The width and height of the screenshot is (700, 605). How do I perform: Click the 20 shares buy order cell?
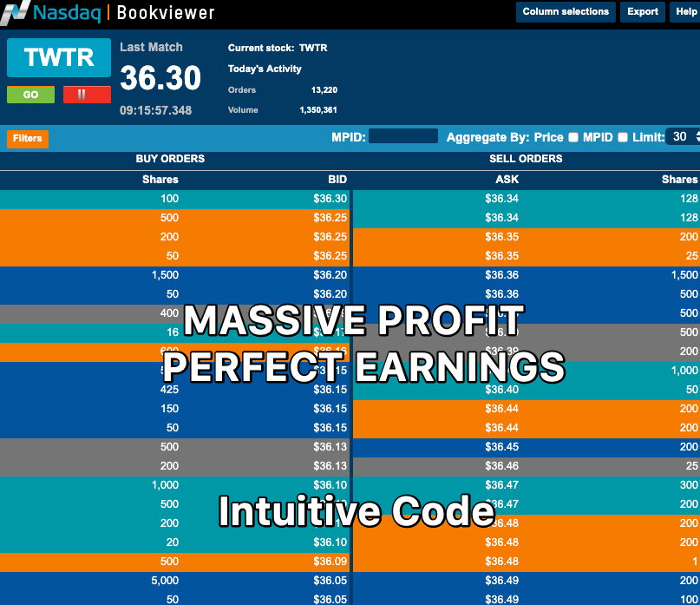pyautogui.click(x=173, y=543)
